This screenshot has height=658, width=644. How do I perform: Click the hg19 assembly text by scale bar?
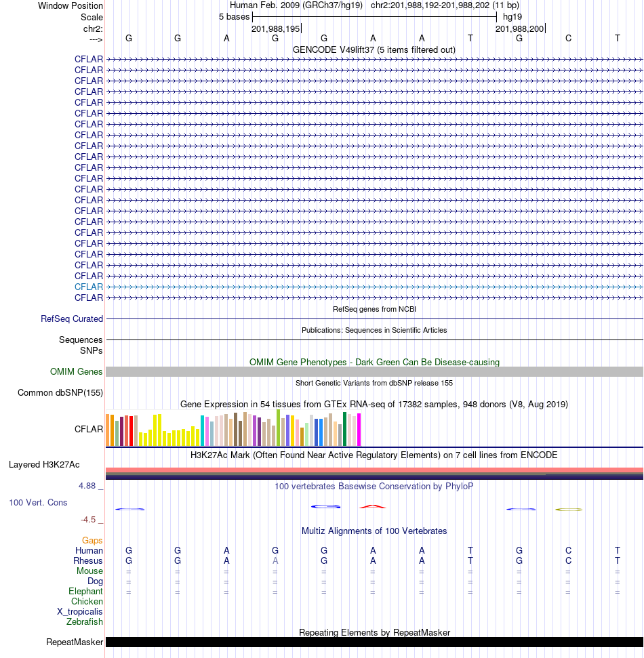[512, 17]
